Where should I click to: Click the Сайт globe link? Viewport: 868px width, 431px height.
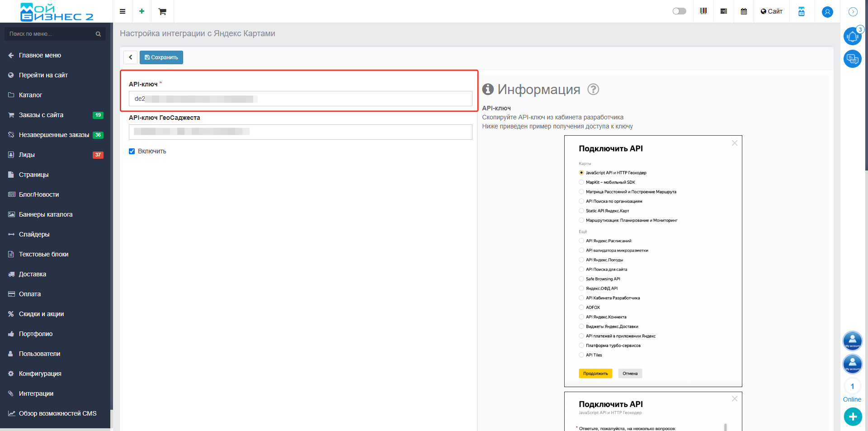(x=771, y=11)
